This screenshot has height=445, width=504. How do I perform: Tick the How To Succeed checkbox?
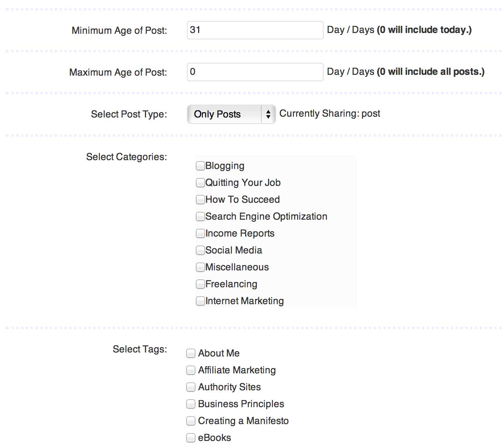(x=200, y=200)
